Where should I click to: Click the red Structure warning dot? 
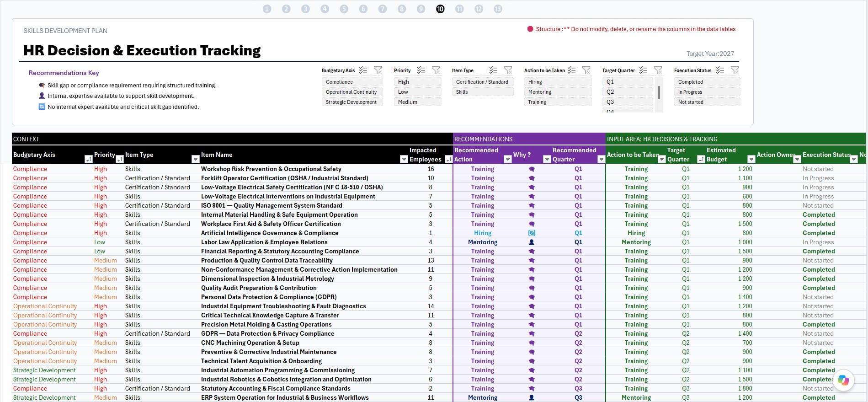(530, 29)
